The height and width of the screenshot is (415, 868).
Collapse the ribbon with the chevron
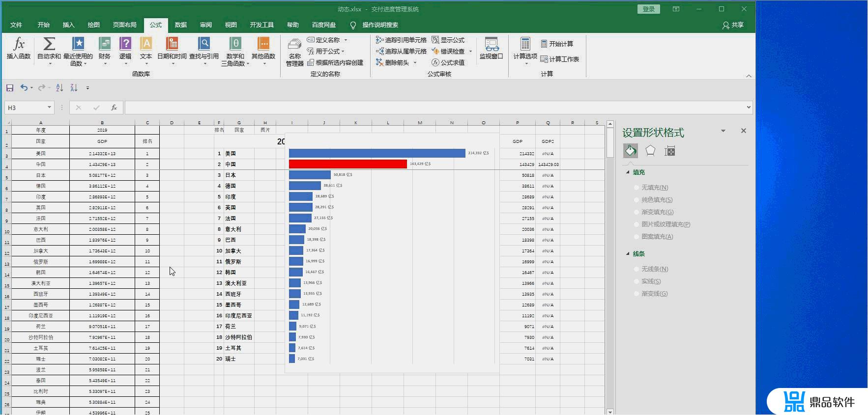point(749,76)
